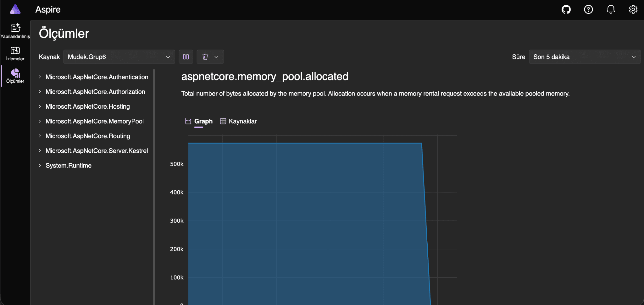
Task: Click the 100k axis label
Action: coord(177,277)
